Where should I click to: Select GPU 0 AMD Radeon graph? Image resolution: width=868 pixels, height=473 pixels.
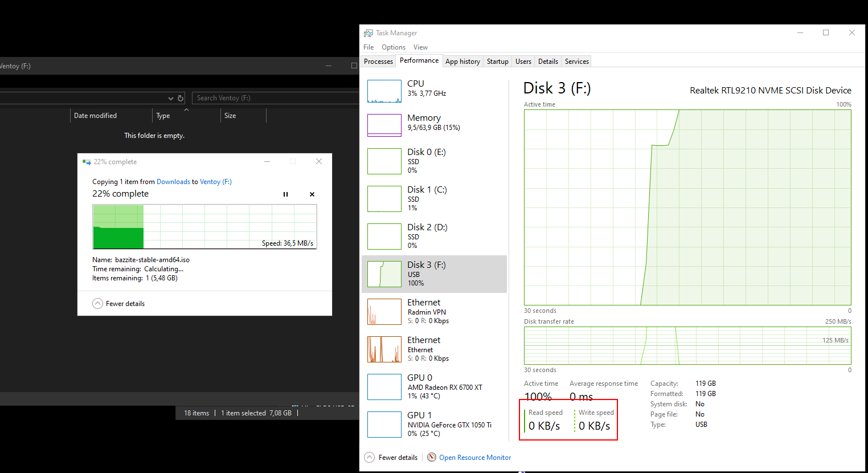pos(384,386)
